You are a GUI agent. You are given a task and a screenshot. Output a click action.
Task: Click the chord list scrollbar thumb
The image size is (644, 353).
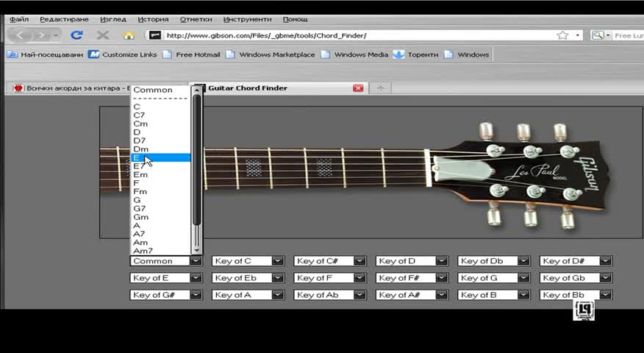click(196, 160)
